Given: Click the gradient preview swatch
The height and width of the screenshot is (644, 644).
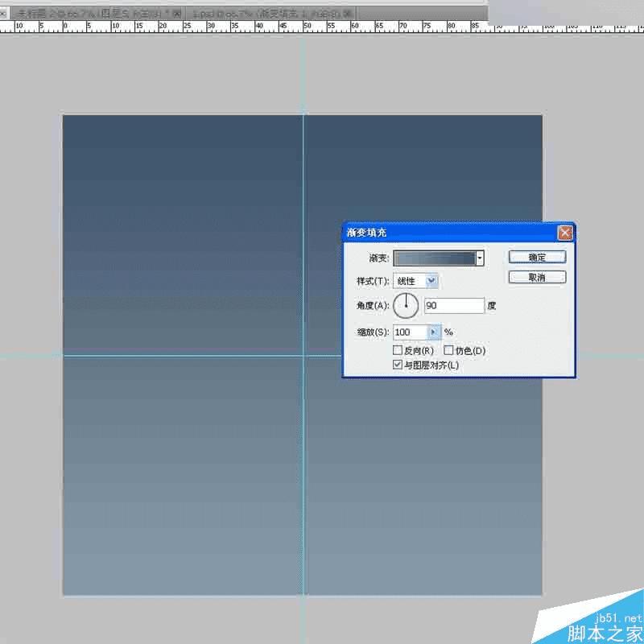Looking at the screenshot, I should [435, 258].
